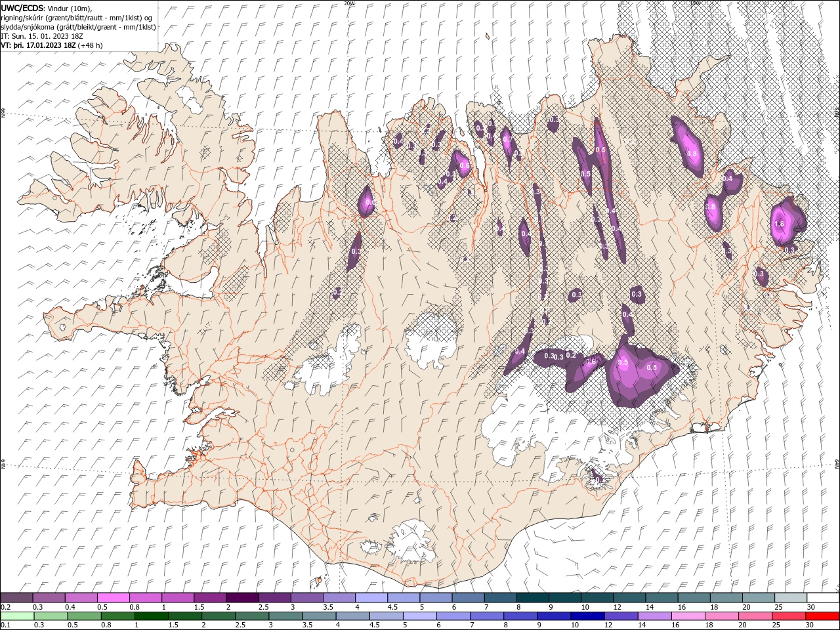This screenshot has height=630, width=840.
Task: Pick the darkest purple snow swatch 2–2.5
Action: coord(242,598)
